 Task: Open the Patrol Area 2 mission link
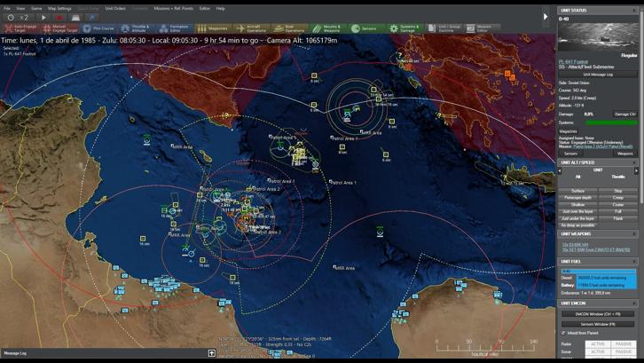[603, 146]
